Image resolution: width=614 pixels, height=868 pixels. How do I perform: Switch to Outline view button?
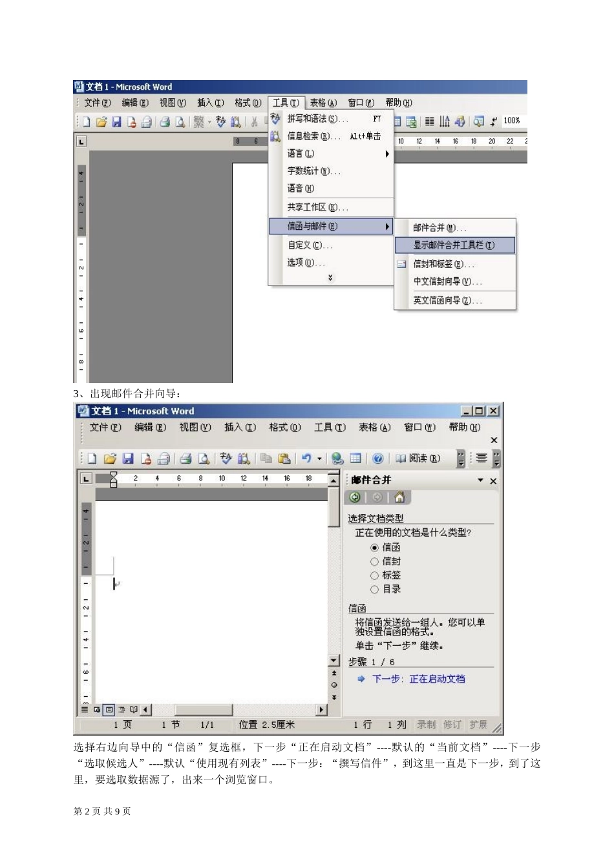(122, 710)
